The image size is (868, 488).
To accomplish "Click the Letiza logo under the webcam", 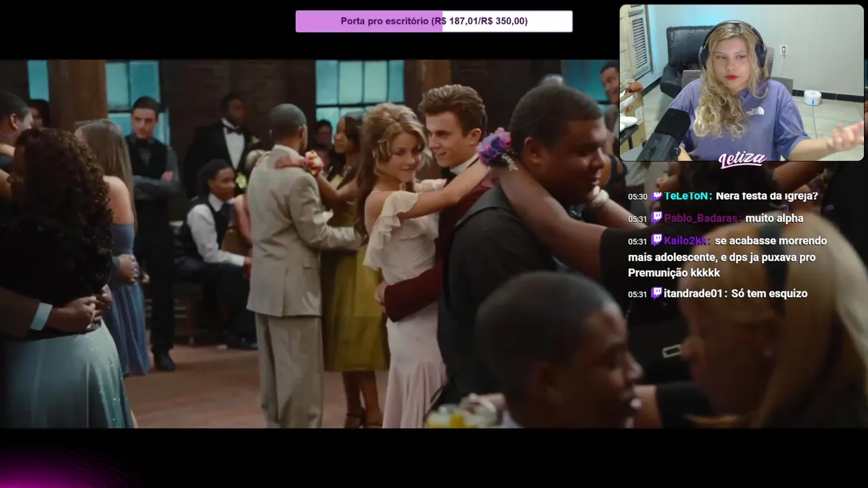I will 742,160.
